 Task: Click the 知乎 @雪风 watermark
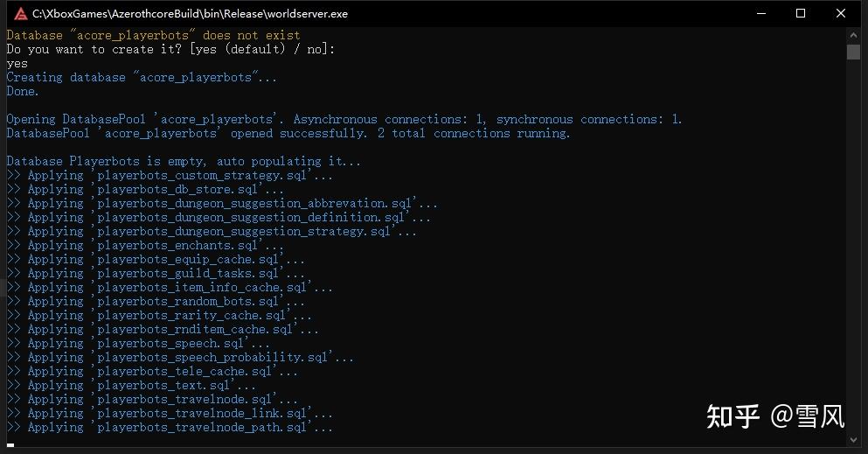pos(775,416)
